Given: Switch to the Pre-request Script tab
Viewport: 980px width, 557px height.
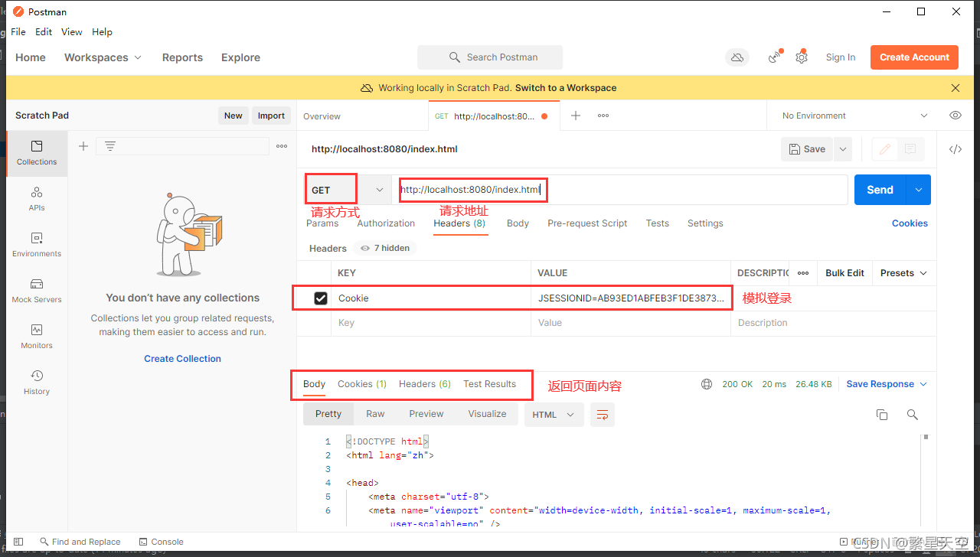Looking at the screenshot, I should click(587, 223).
